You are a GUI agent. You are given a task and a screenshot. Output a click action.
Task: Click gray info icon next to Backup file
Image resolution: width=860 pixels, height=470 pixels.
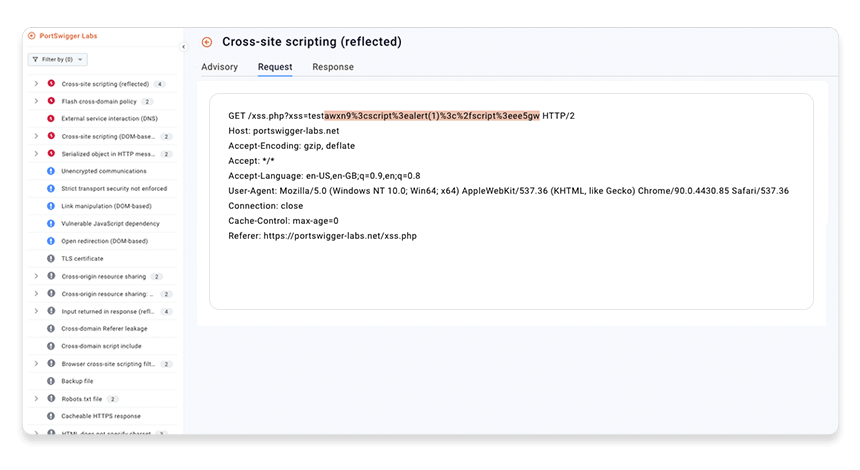pos(51,381)
